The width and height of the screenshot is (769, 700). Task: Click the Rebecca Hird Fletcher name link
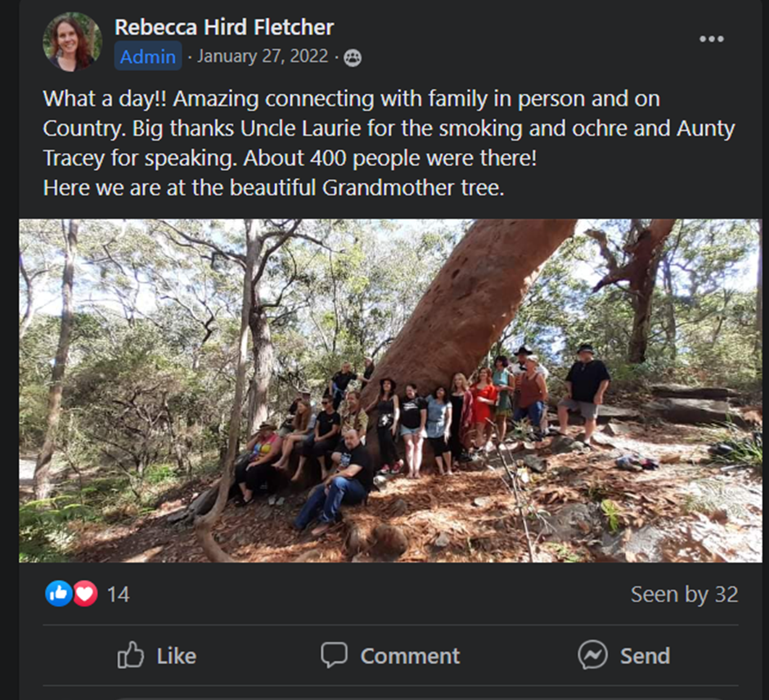point(224,27)
